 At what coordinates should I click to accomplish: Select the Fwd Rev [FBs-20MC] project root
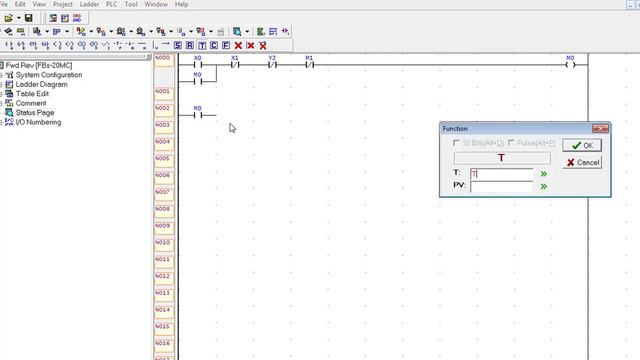(39, 65)
